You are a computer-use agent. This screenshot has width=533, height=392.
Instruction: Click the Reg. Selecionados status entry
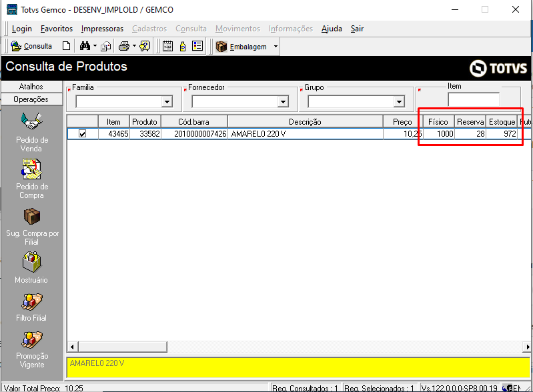[379, 388]
